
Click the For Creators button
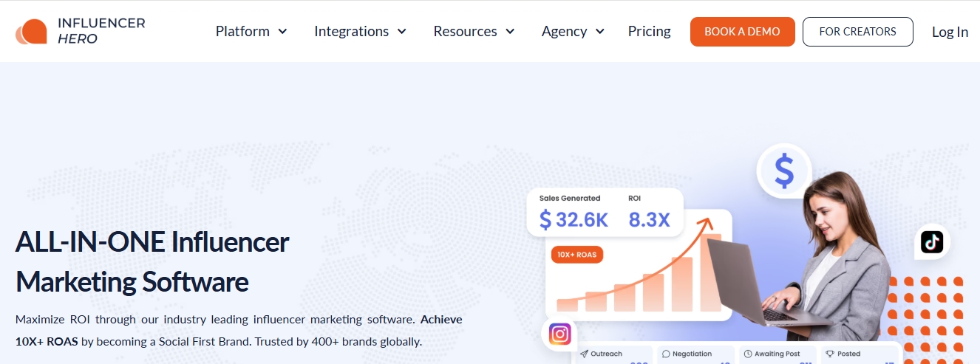857,32
